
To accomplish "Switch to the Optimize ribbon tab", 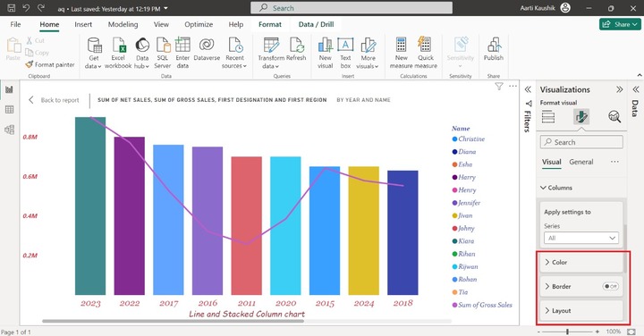I will click(199, 24).
